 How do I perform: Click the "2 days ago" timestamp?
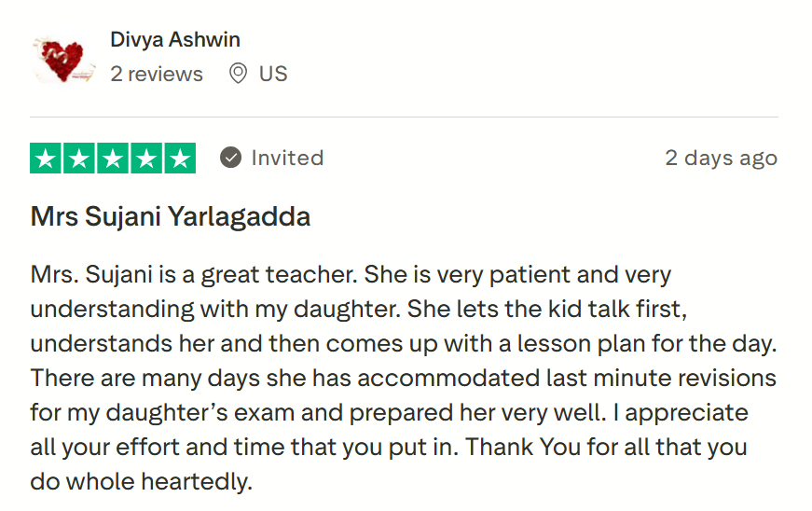(721, 159)
